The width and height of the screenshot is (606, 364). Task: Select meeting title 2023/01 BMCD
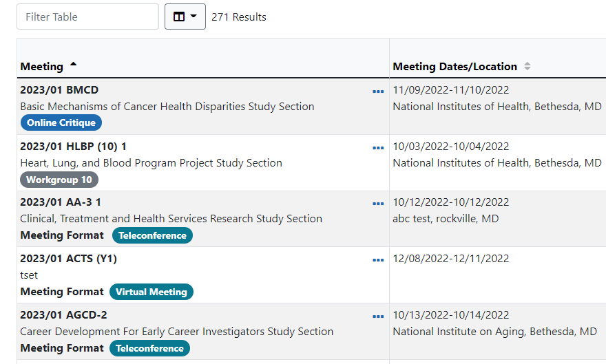[59, 90]
